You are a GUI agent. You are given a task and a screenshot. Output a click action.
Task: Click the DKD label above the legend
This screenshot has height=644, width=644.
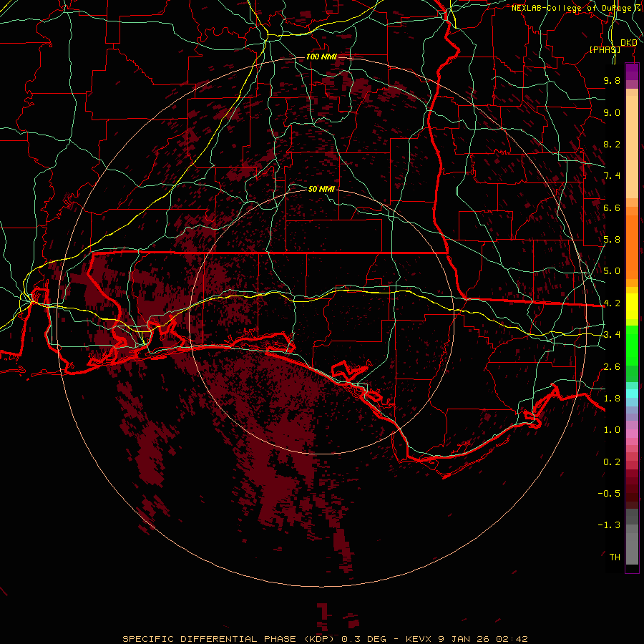click(629, 43)
